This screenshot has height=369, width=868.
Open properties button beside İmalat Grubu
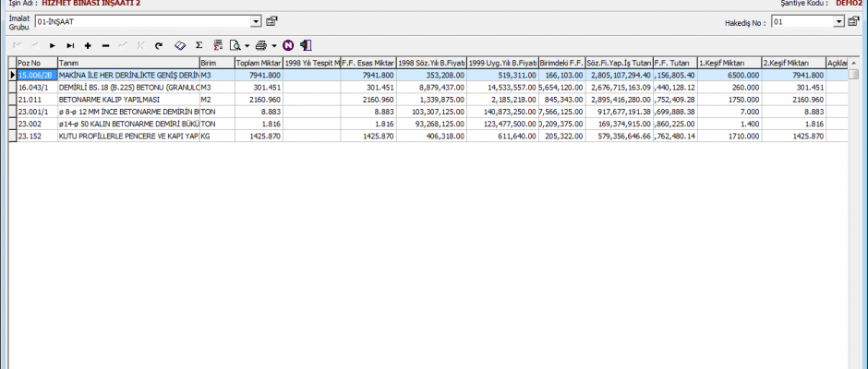coord(271,20)
